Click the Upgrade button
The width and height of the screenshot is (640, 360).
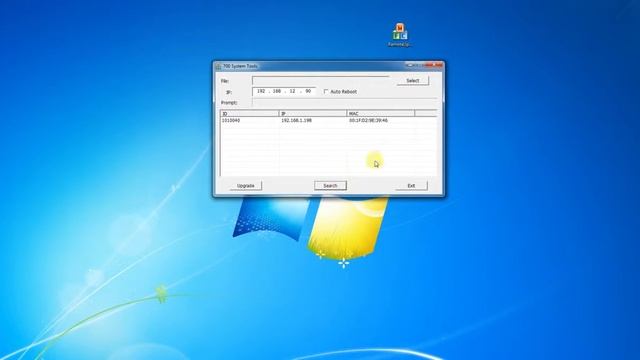click(245, 186)
